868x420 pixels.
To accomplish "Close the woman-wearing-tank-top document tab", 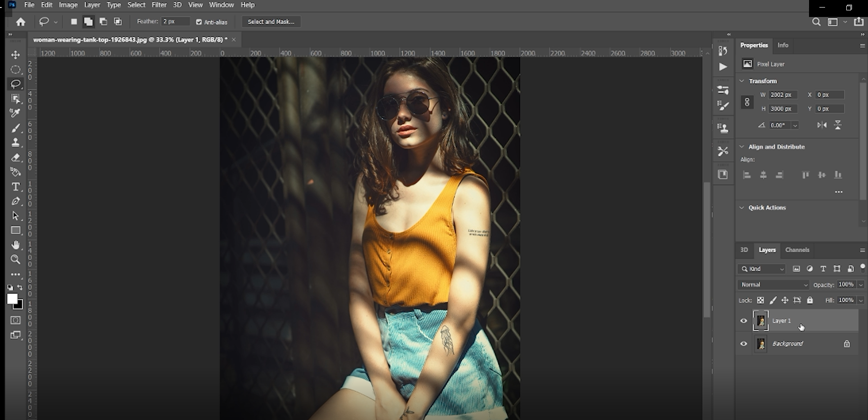I will [x=234, y=40].
